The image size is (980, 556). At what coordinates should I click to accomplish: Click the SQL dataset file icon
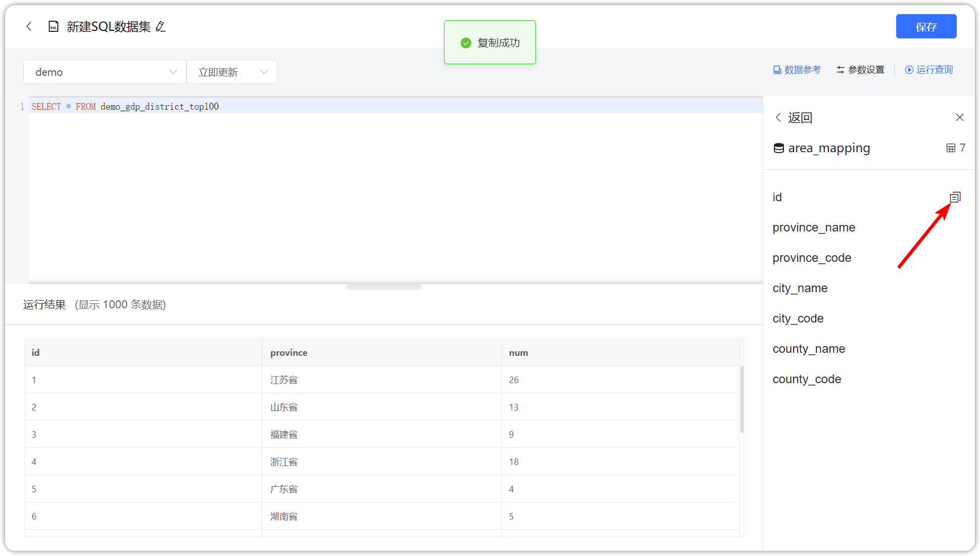(x=54, y=26)
